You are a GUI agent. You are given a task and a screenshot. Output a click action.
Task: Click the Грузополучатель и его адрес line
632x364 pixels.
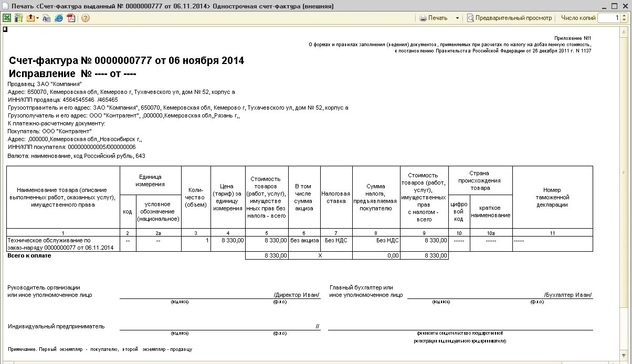pyautogui.click(x=124, y=116)
